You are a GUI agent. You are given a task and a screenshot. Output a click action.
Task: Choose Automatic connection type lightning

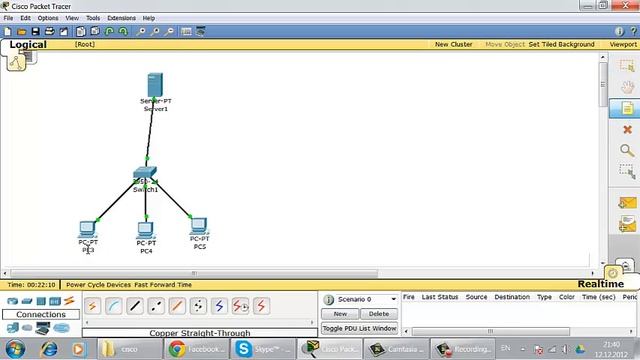[93, 306]
